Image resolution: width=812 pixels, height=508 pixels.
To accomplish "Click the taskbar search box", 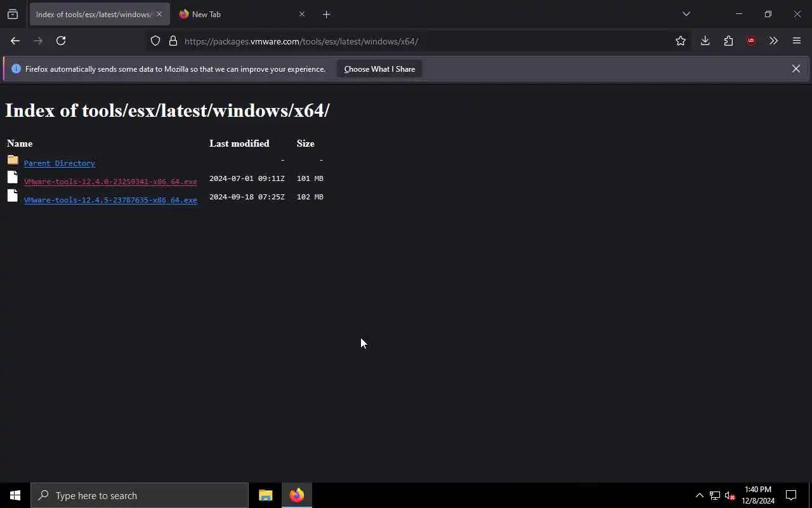I will pos(140,495).
